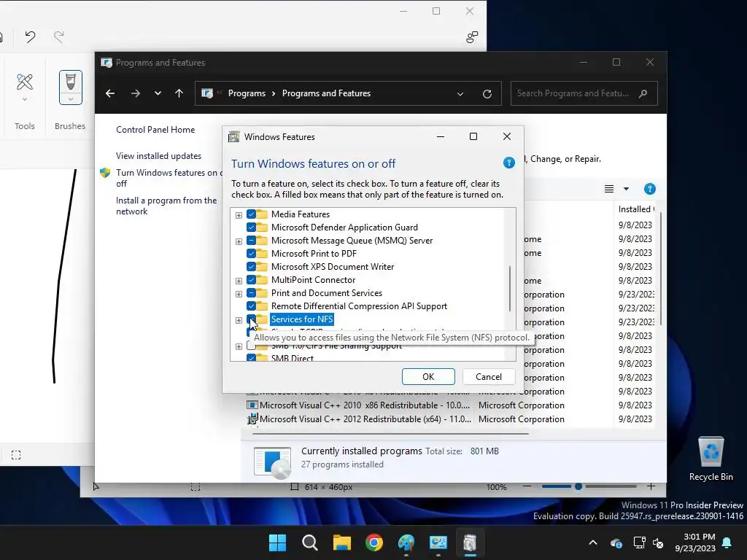Go back in Programs and Features window
The width and height of the screenshot is (747, 560).
(x=110, y=93)
